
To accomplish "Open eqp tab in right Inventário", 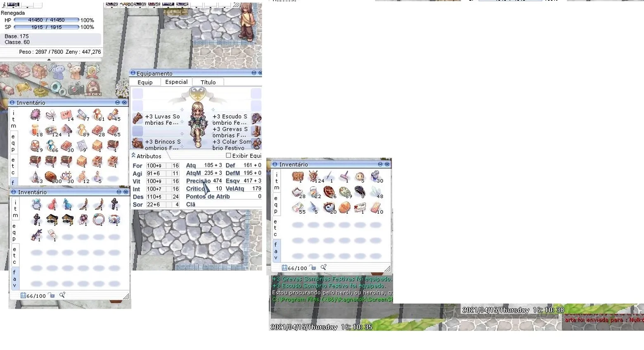I will 276,205.
